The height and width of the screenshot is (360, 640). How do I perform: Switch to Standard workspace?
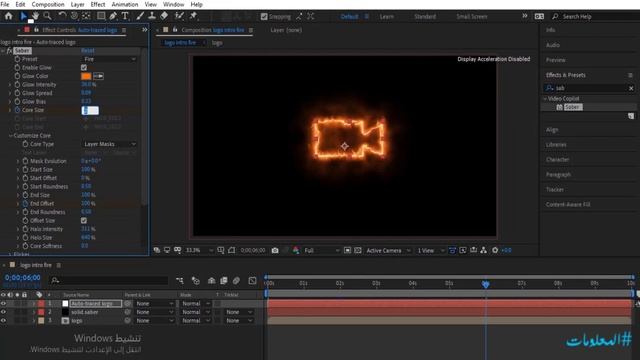425,17
